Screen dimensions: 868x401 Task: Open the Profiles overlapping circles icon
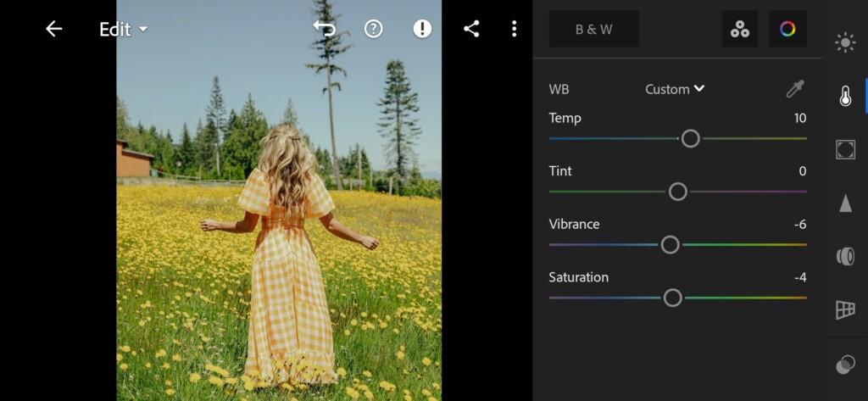[845, 365]
